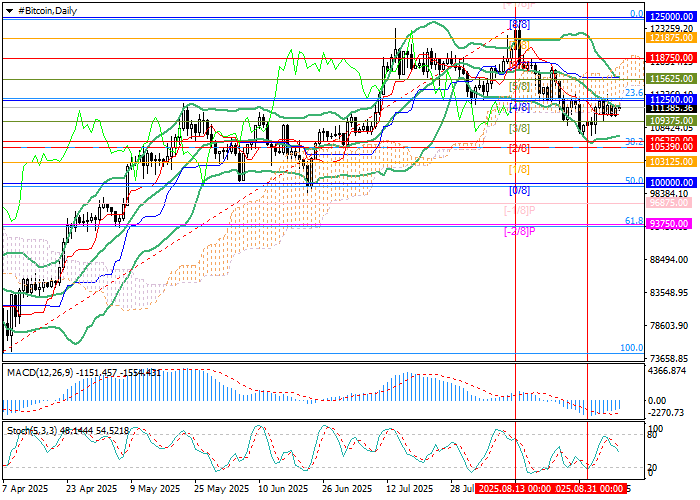Viewport: 700px width, 500px height.
Task: Select the 2025.08.13 00:00 date marker
Action: coord(516,489)
